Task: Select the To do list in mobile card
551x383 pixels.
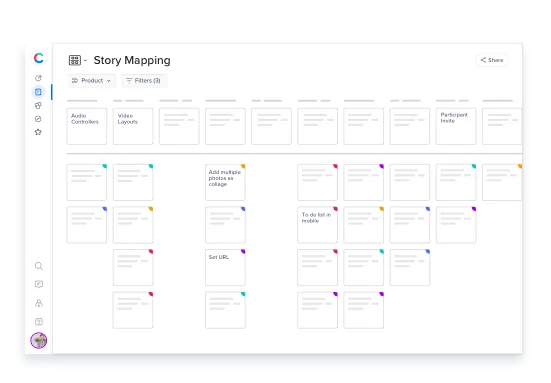Action: tap(317, 225)
